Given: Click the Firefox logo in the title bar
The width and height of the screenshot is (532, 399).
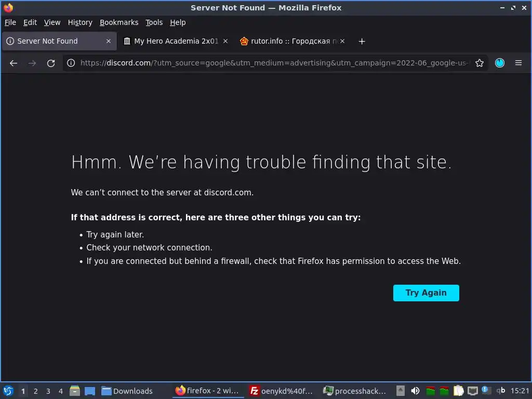Looking at the screenshot, I should [8, 7].
